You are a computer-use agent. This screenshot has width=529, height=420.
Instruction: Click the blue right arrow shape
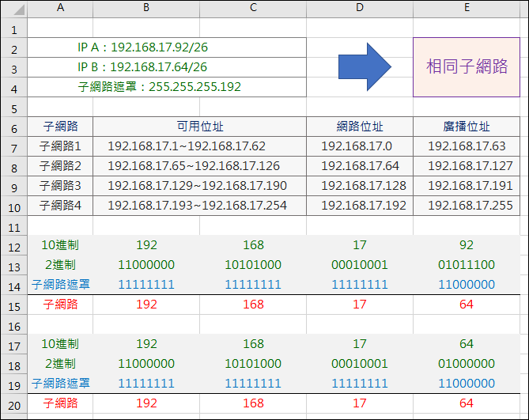365,66
